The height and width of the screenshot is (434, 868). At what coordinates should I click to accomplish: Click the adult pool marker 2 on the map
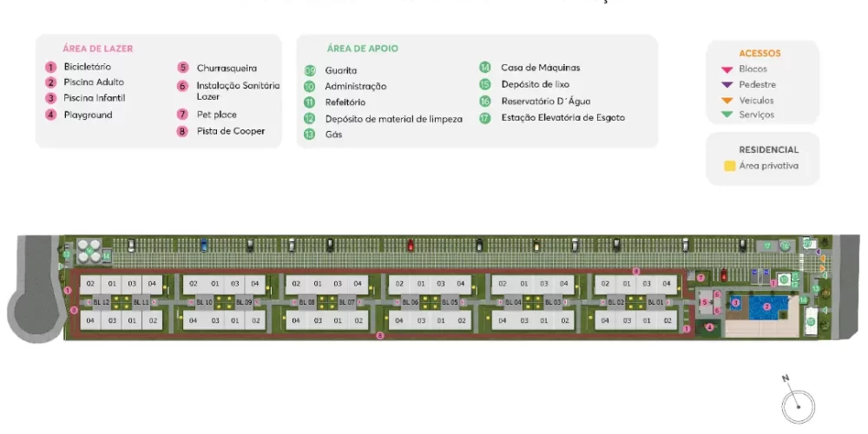click(766, 306)
